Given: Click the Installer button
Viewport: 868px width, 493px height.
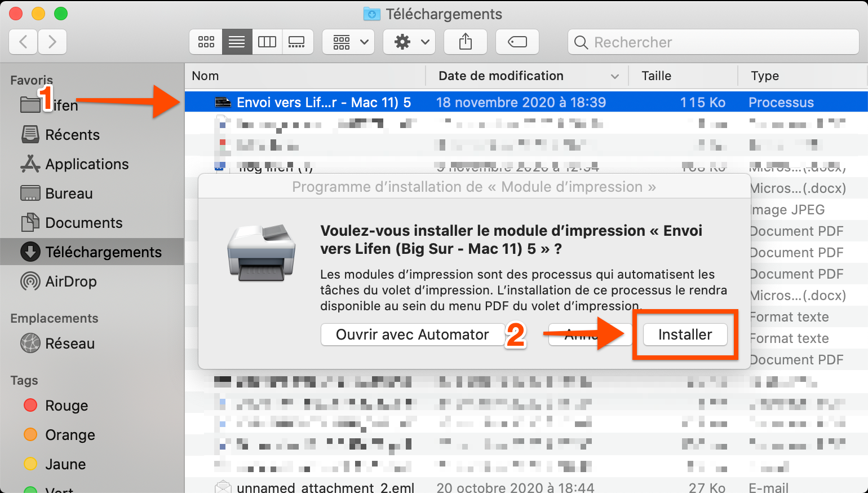Looking at the screenshot, I should pyautogui.click(x=685, y=334).
